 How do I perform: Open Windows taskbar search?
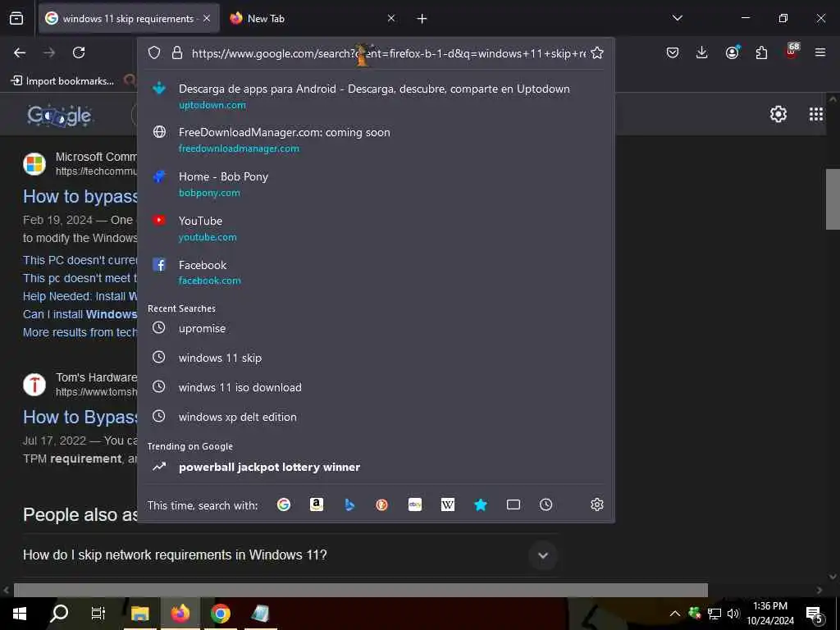[x=59, y=614]
